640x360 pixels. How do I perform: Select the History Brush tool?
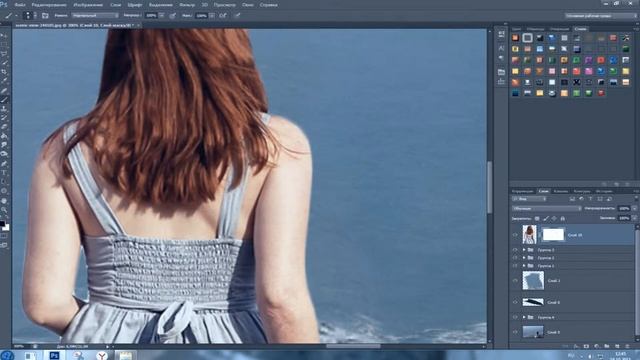[x=4, y=118]
